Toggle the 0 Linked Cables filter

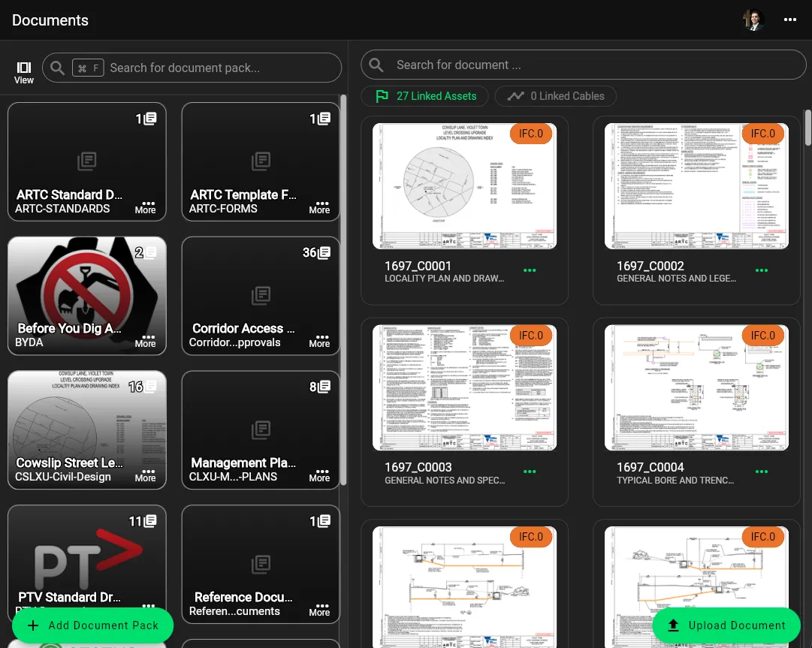pyautogui.click(x=555, y=96)
